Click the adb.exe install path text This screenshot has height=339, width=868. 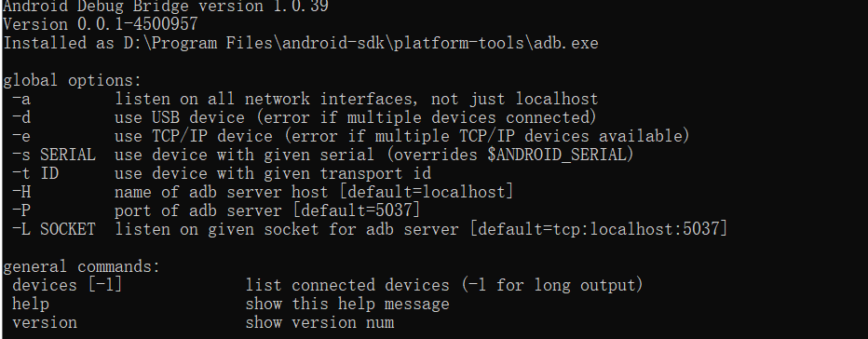[x=361, y=43]
